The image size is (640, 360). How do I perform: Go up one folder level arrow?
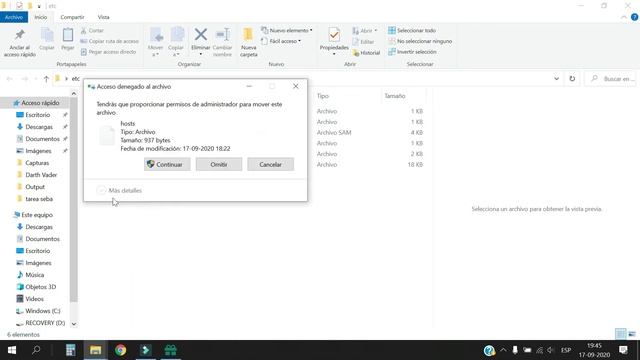tap(46, 79)
